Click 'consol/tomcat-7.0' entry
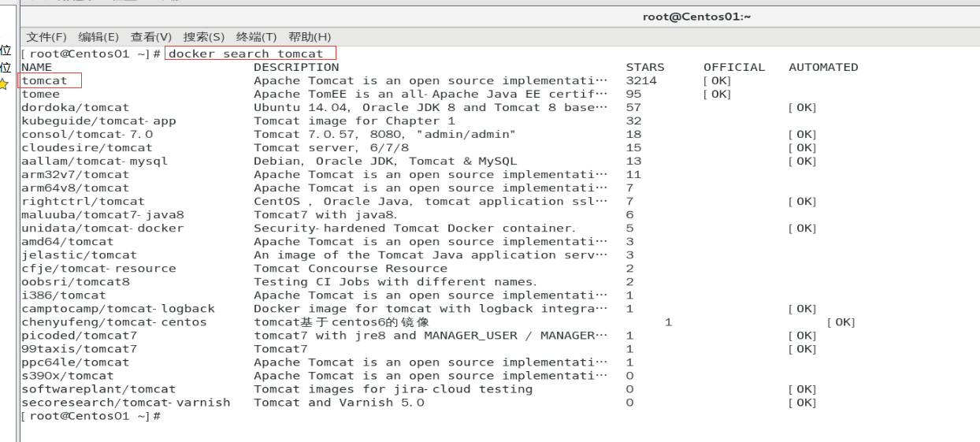 pyautogui.click(x=87, y=134)
